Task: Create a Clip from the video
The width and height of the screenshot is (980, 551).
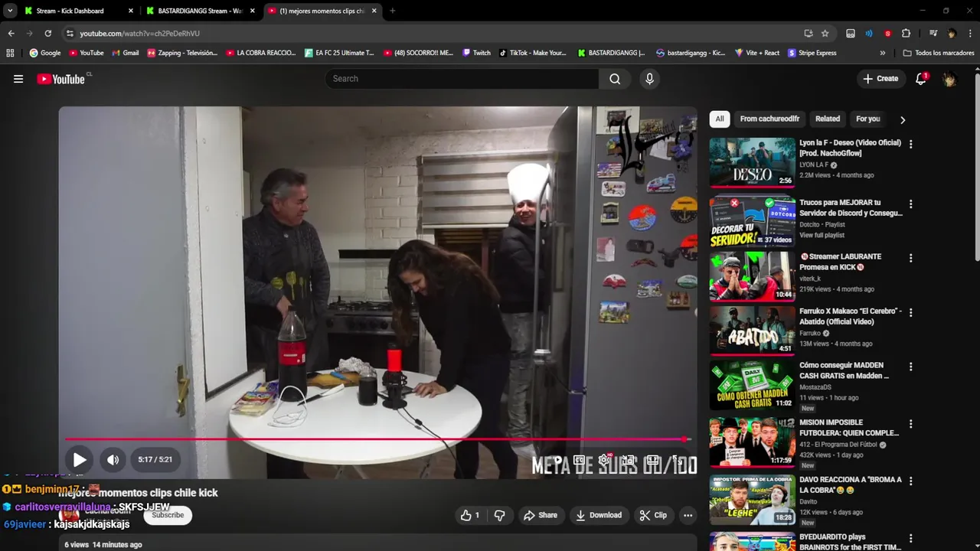Action: click(x=653, y=515)
